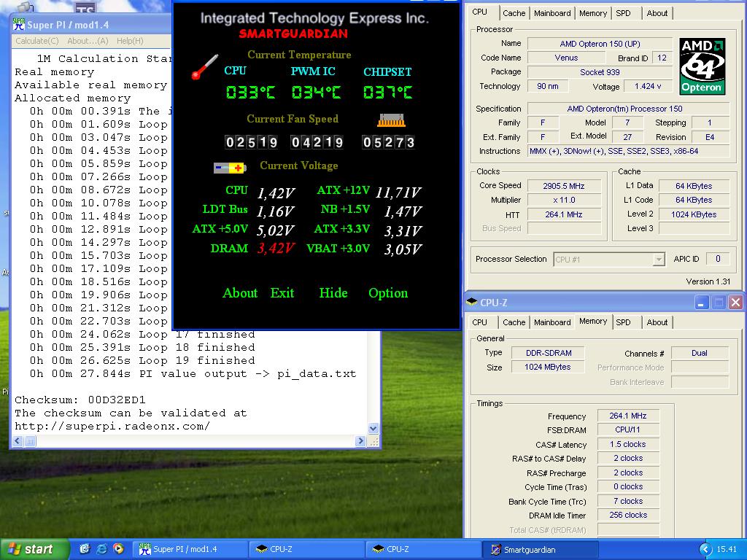Click the Multiplier x 11.0 field
Viewport: 747px width, 560px height.
click(x=564, y=200)
